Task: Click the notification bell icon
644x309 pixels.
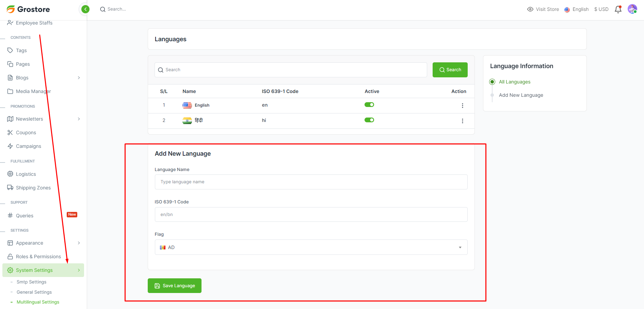Action: pyautogui.click(x=618, y=10)
